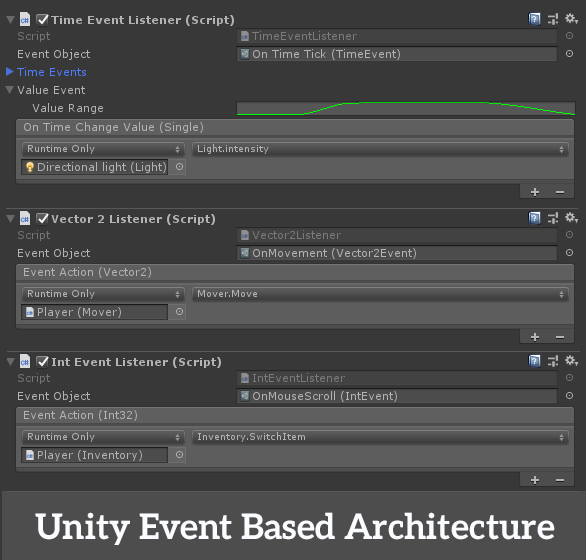
Task: Open help for Time Event Listener component
Action: (x=534, y=19)
